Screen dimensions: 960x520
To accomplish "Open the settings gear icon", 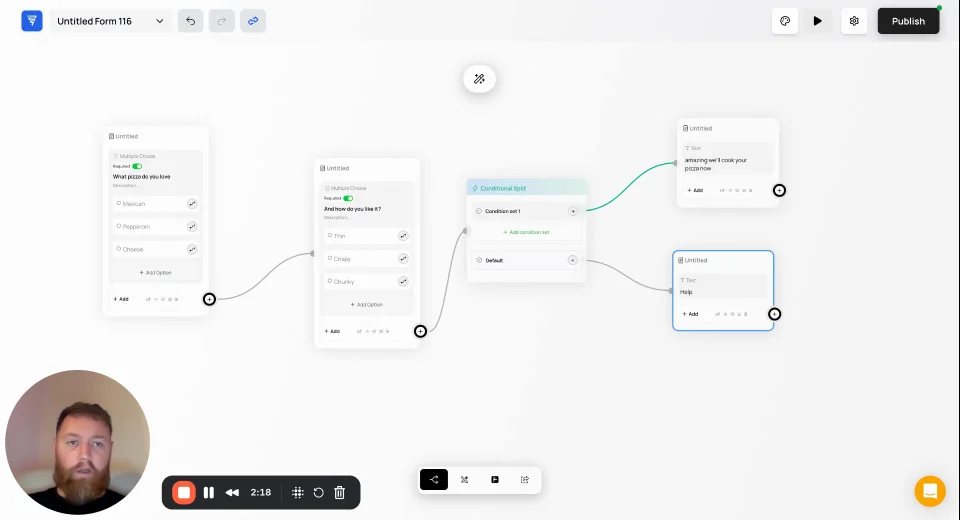I will [854, 21].
